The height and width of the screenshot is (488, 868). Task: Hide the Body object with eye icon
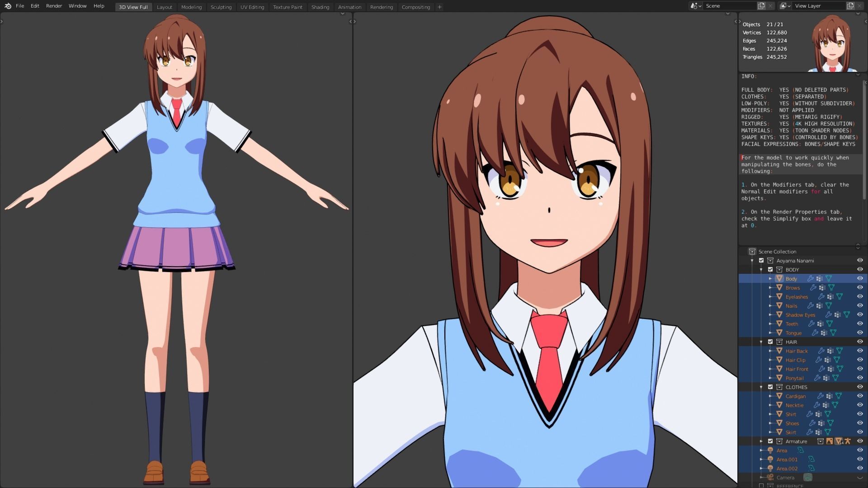point(860,278)
